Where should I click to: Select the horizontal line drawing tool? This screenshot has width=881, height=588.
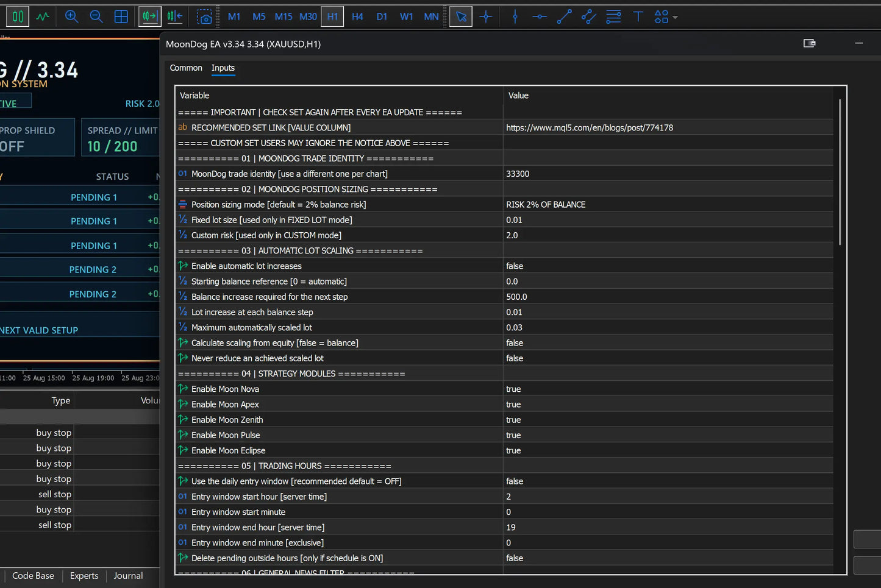pyautogui.click(x=540, y=16)
